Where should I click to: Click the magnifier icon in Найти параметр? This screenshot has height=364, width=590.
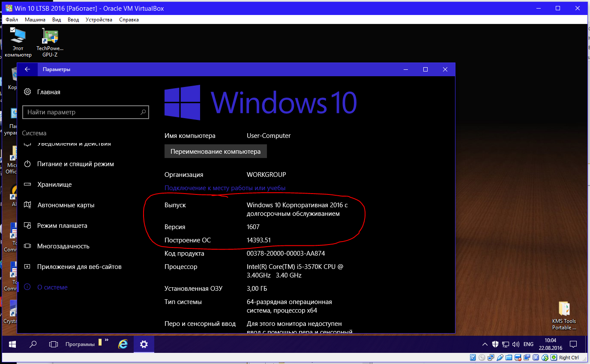coord(143,112)
